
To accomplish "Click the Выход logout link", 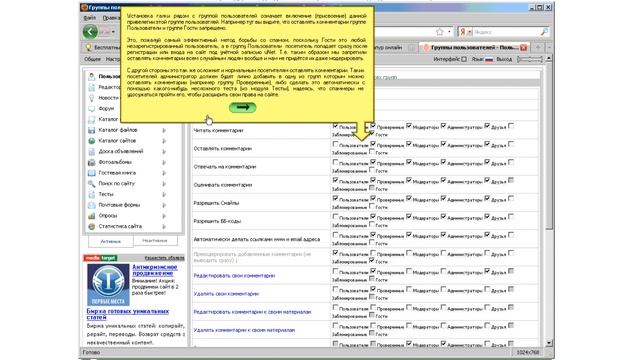I will (x=504, y=60).
